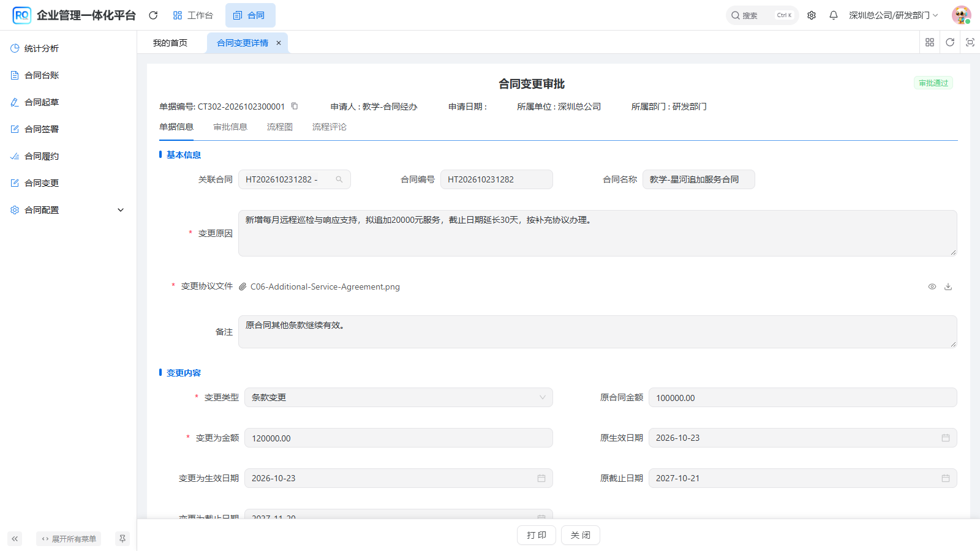Click 展开所有菜单 to expand all menus
980x551 pixels.
[x=69, y=539]
